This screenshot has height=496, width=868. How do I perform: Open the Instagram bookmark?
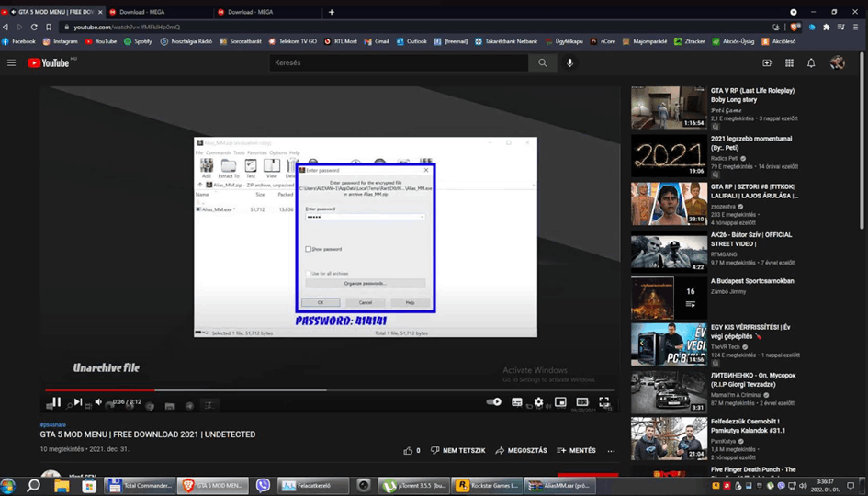[x=61, y=41]
